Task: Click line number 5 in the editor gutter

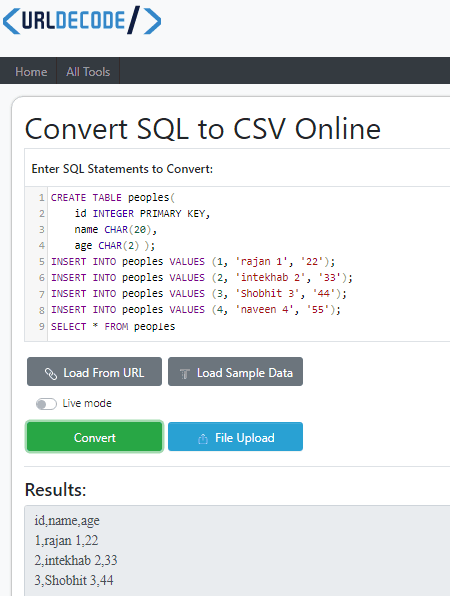Action: pos(41,262)
